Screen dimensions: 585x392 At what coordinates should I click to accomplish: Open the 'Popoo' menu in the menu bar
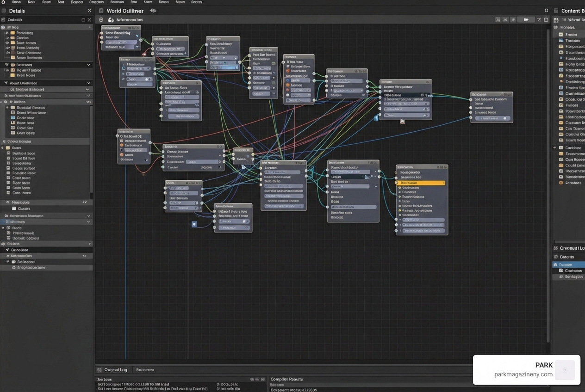77,2
